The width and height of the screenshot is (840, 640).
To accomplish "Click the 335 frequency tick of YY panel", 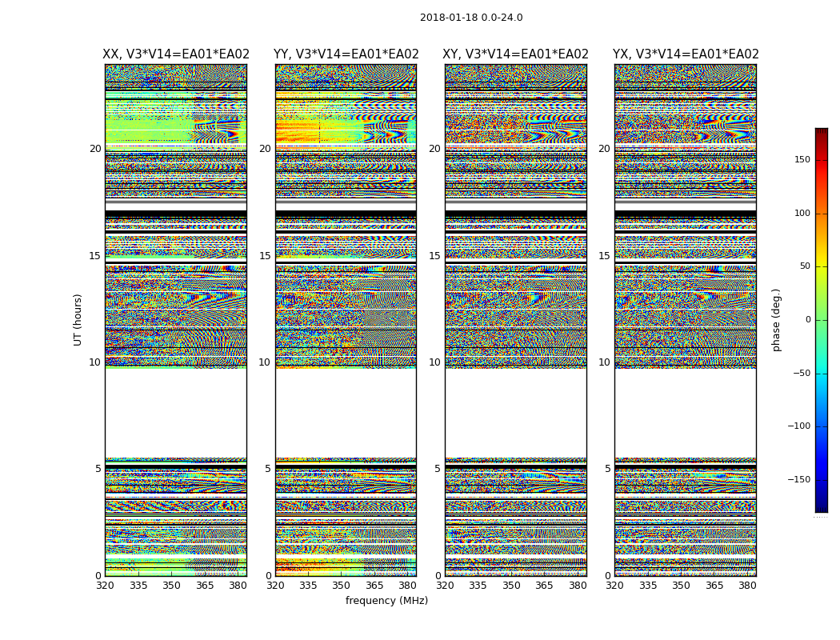I will coord(309,586).
